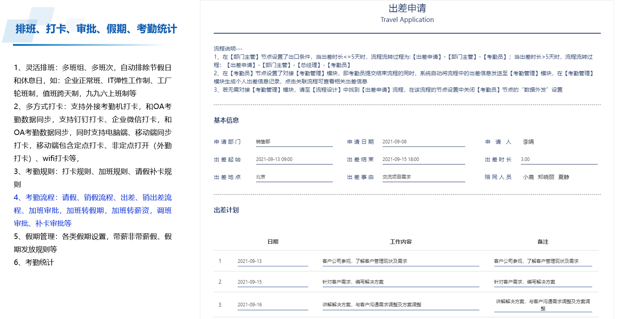
Task: Click list item 1 about 灵活排班
Action: (x=93, y=80)
